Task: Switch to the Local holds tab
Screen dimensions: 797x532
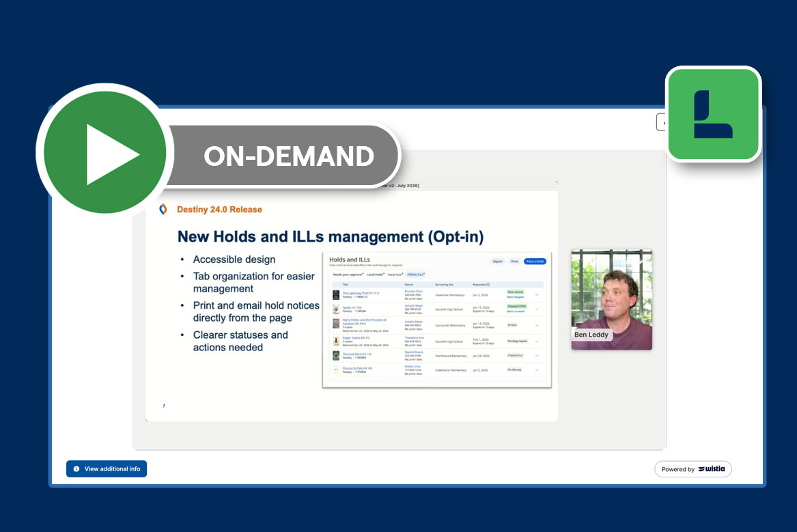Action: [375, 275]
